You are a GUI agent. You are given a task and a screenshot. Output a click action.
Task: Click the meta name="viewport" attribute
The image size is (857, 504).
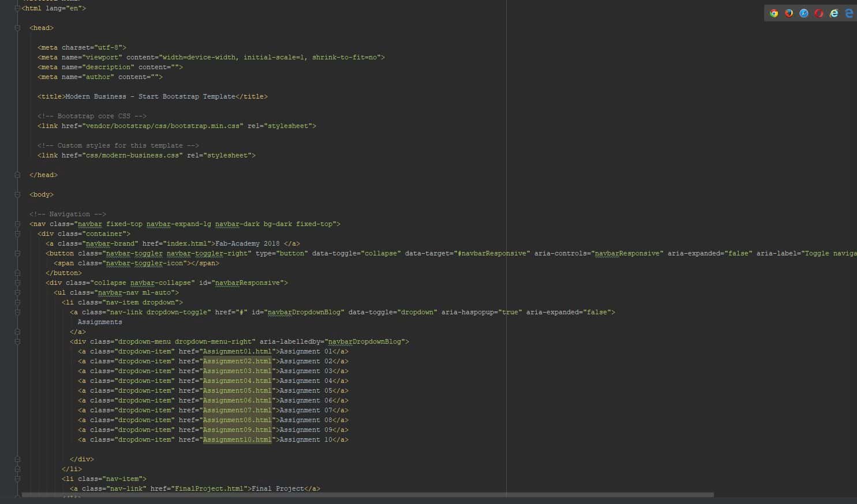click(x=92, y=57)
